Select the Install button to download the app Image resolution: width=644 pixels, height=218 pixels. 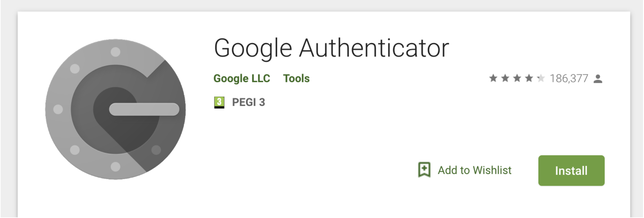pos(571,170)
